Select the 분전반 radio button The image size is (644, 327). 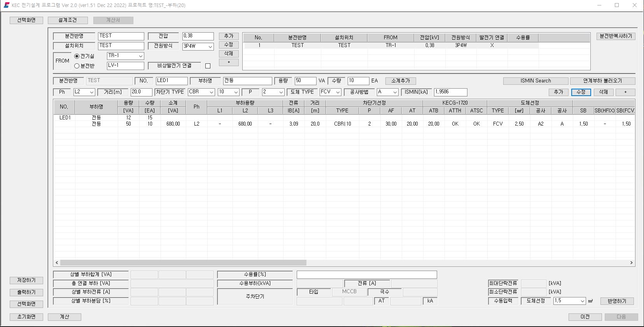[x=77, y=66]
